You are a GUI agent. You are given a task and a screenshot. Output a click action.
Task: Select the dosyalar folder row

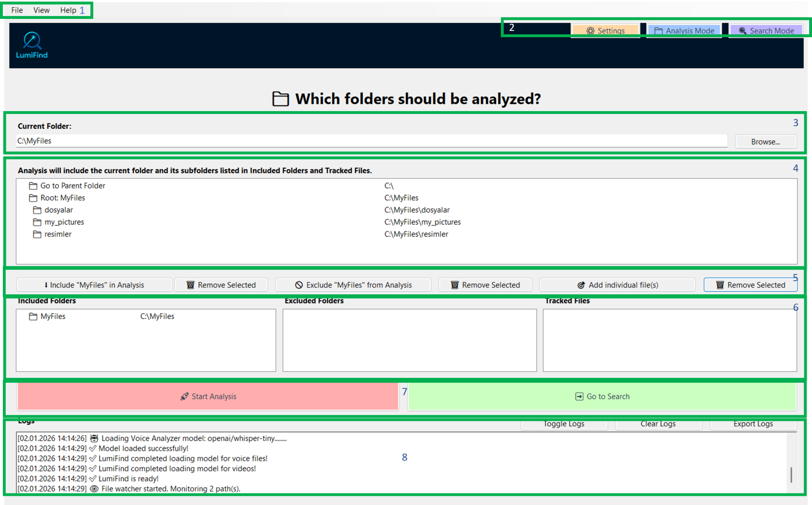click(x=406, y=210)
